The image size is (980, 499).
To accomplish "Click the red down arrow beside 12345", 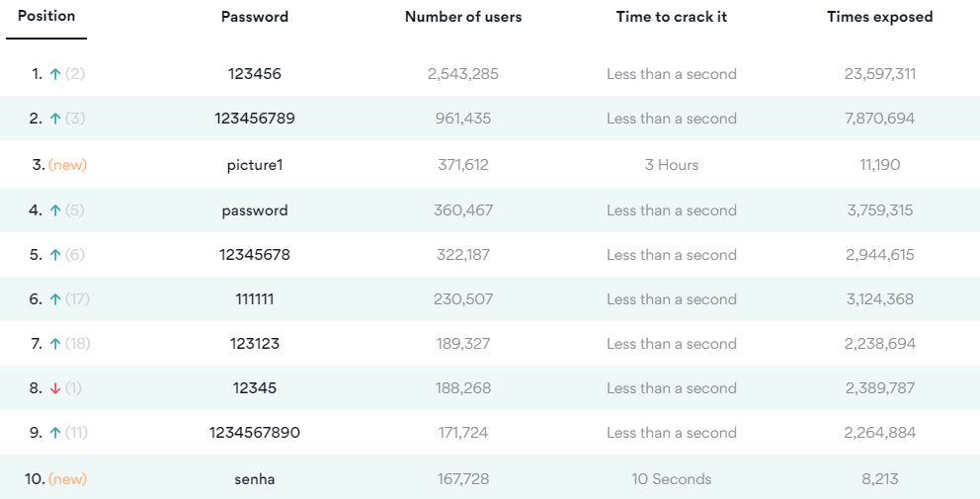I will (x=55, y=388).
